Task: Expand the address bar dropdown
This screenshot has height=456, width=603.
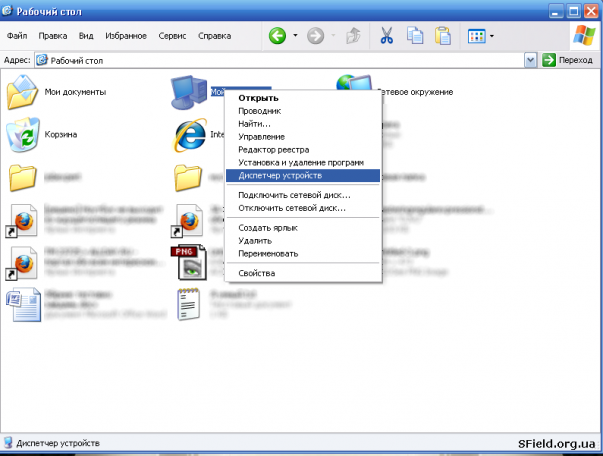Action: click(x=530, y=60)
